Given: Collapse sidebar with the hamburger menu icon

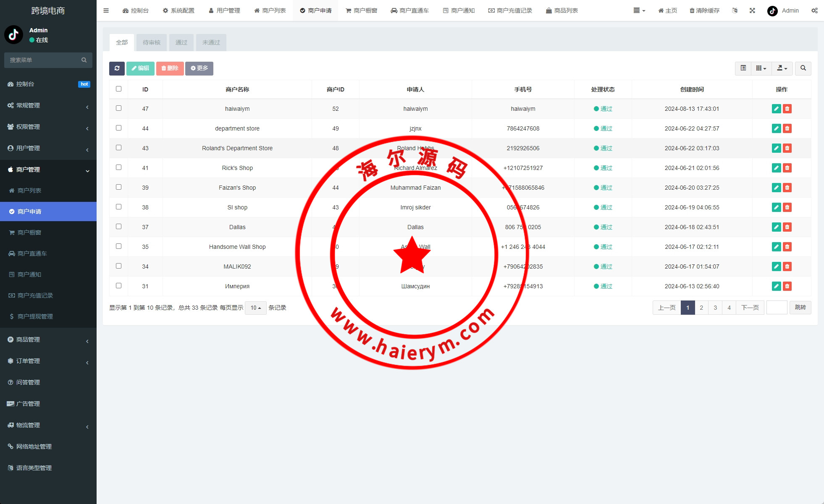Looking at the screenshot, I should tap(106, 10).
